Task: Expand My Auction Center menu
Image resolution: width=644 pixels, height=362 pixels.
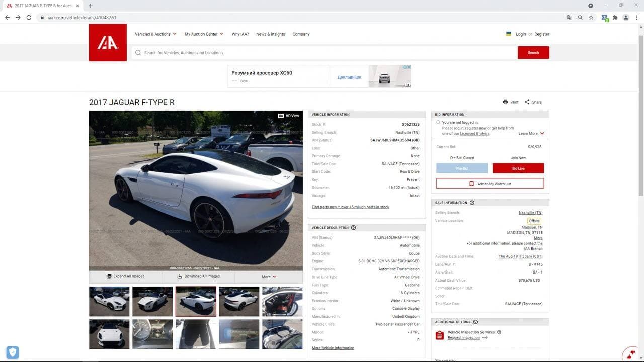Action: tap(204, 34)
